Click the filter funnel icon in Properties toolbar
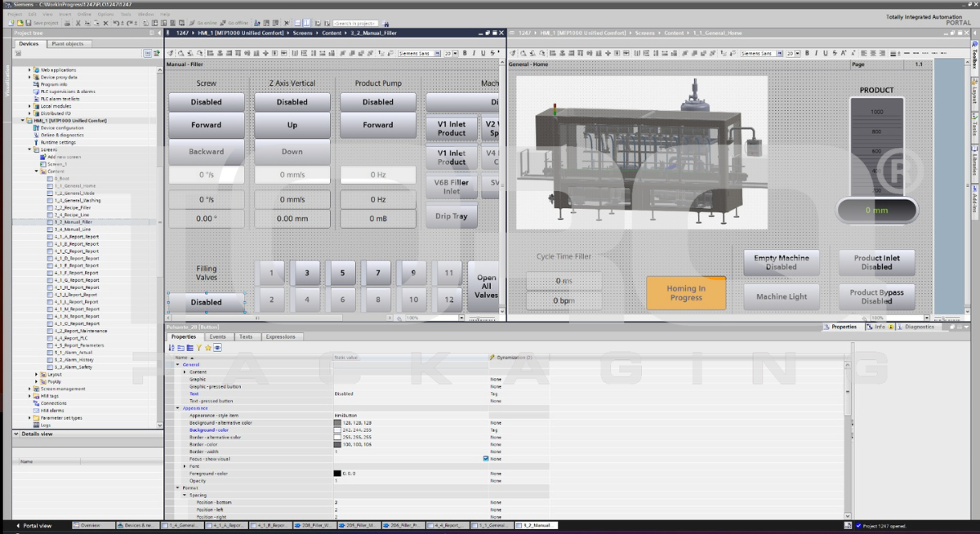 coord(199,348)
